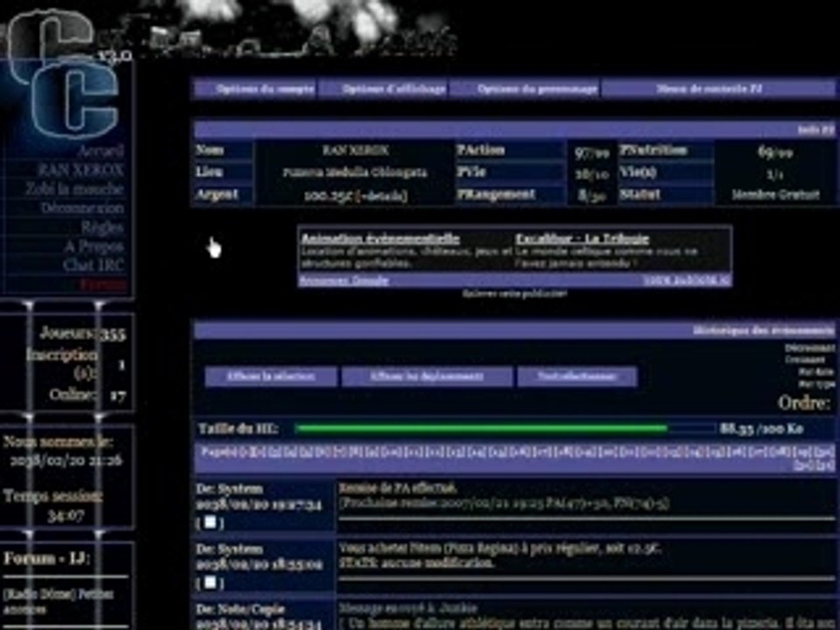
Task: Open the Options d'affichage menu
Action: (x=384, y=89)
